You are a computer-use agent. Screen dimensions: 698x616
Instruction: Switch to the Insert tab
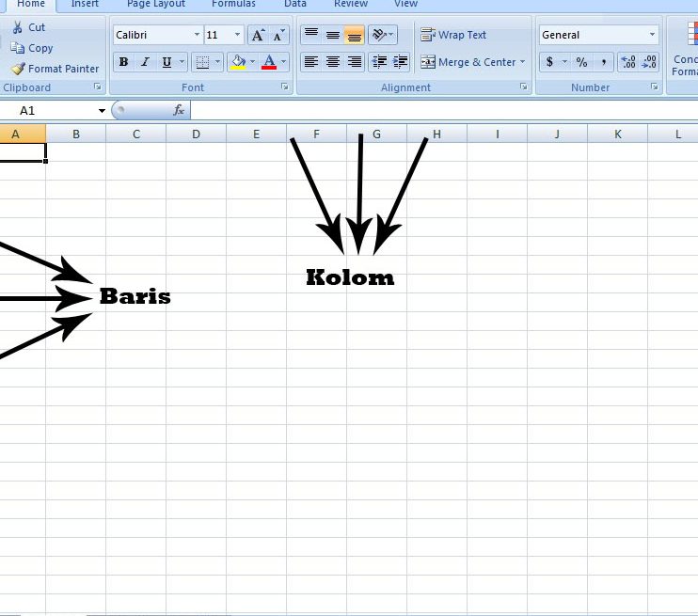[x=85, y=4]
